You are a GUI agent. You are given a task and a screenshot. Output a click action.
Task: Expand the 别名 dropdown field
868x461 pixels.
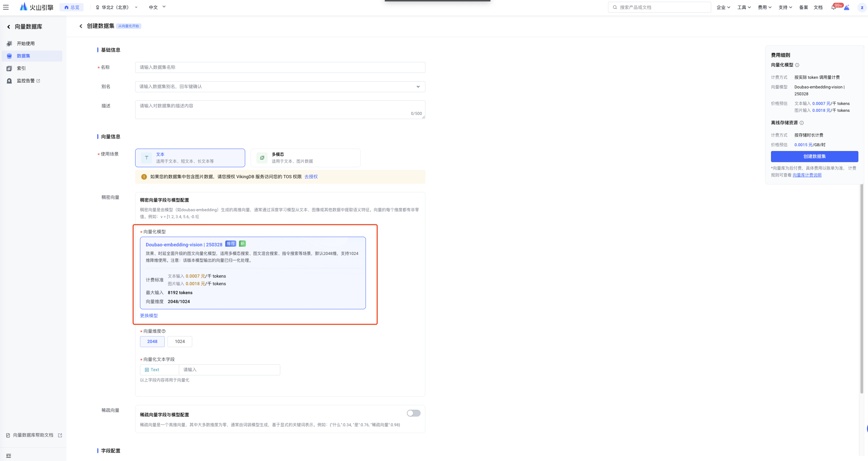tap(280, 87)
